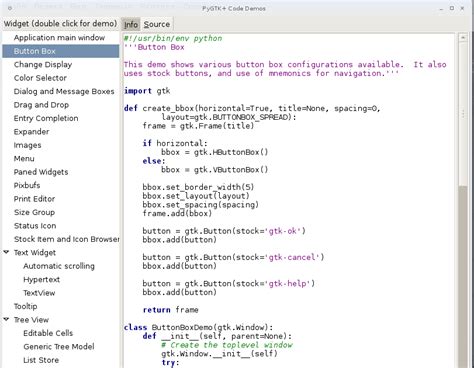This screenshot has height=368, width=474.
Task: Select Drag and Drop demo
Action: coord(61,105)
